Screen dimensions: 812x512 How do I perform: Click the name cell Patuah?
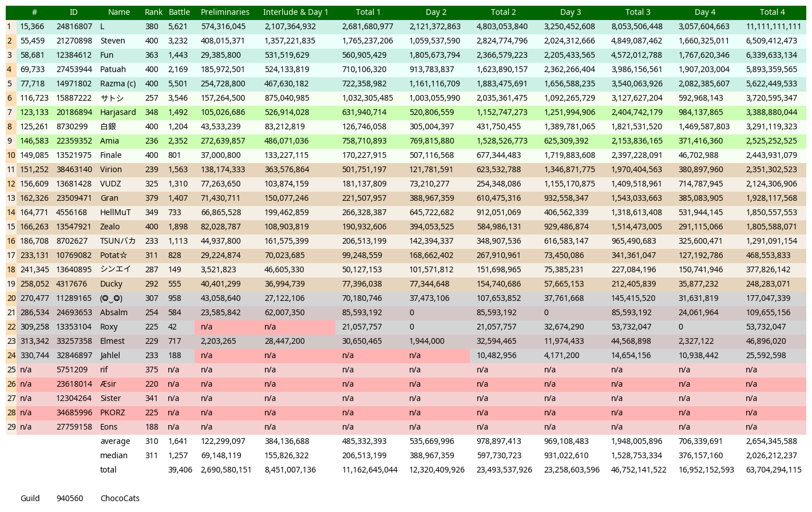(x=113, y=69)
